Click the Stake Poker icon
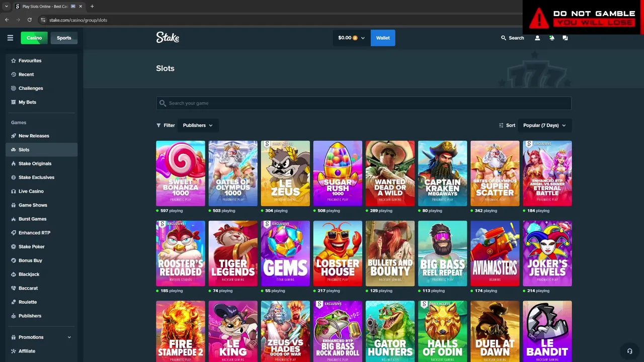 [x=14, y=246]
